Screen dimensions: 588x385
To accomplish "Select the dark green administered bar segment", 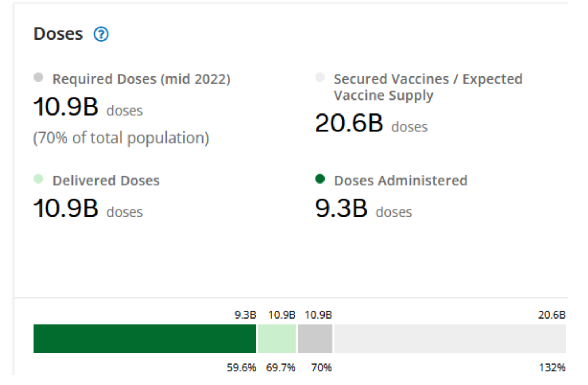I will click(x=145, y=339).
